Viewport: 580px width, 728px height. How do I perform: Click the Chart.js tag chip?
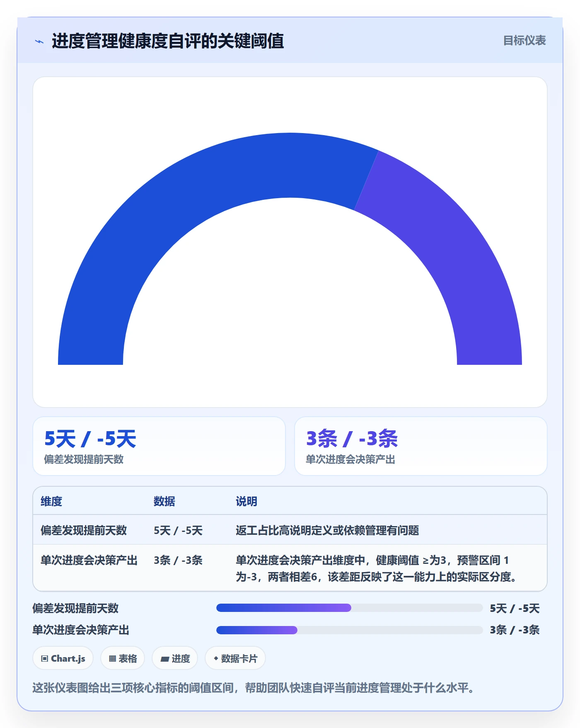pyautogui.click(x=63, y=658)
